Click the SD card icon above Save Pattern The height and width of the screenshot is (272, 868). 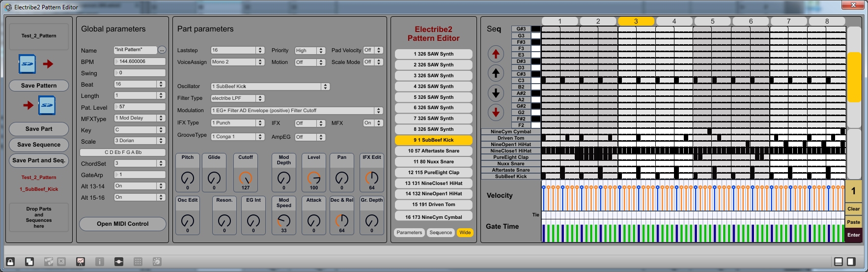point(28,64)
